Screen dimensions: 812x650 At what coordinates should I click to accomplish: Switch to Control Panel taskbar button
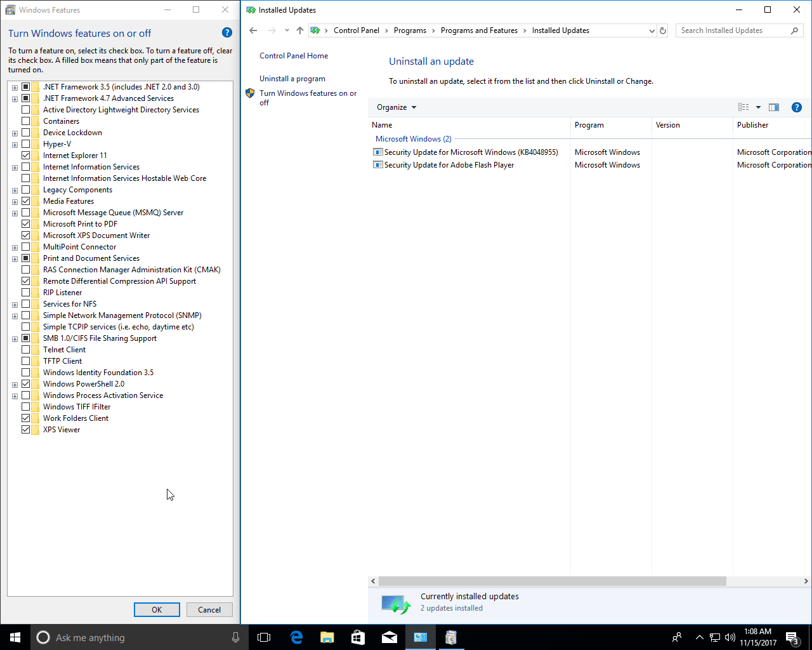pyautogui.click(x=421, y=637)
